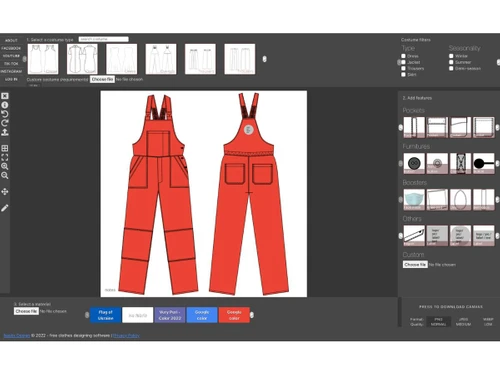Image resolution: width=500 pixels, height=375 pixels.
Task: Select the pencil draw tool
Action: click(5, 208)
